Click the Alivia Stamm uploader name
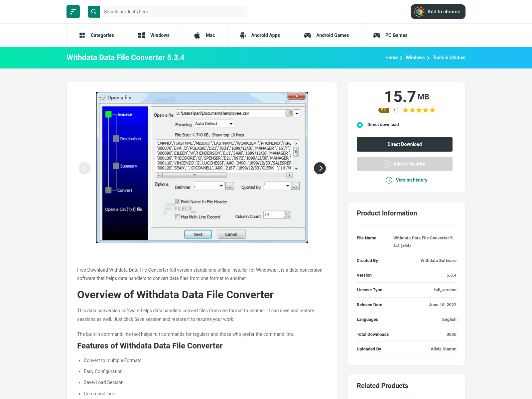532x399 pixels. click(x=443, y=349)
